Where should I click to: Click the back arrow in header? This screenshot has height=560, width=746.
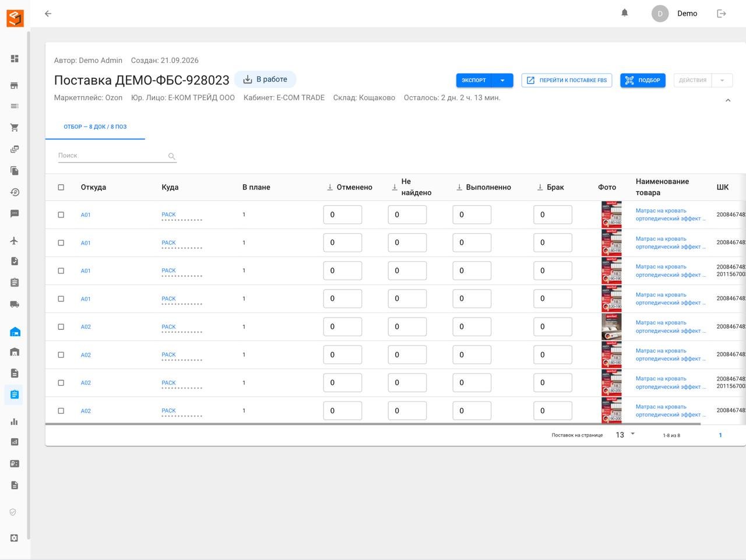(48, 13)
